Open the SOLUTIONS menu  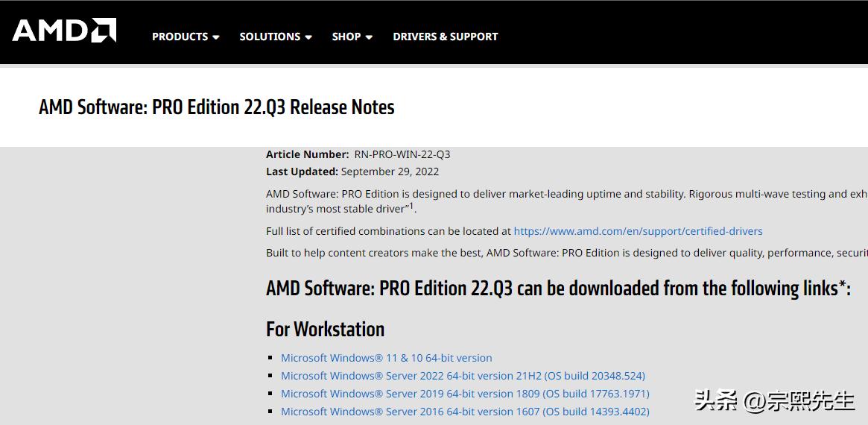[276, 37]
